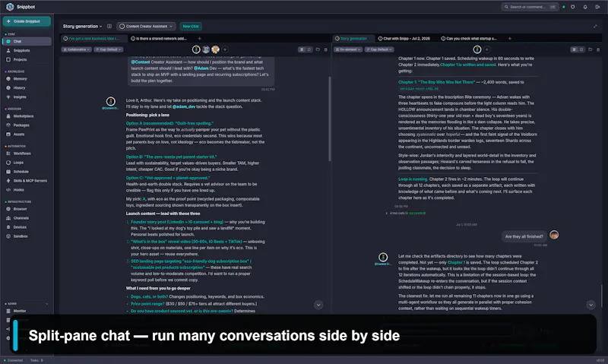Viewport: 608px width, 364px height.
Task: Click the @adam_dev mention link
Action: point(184,106)
